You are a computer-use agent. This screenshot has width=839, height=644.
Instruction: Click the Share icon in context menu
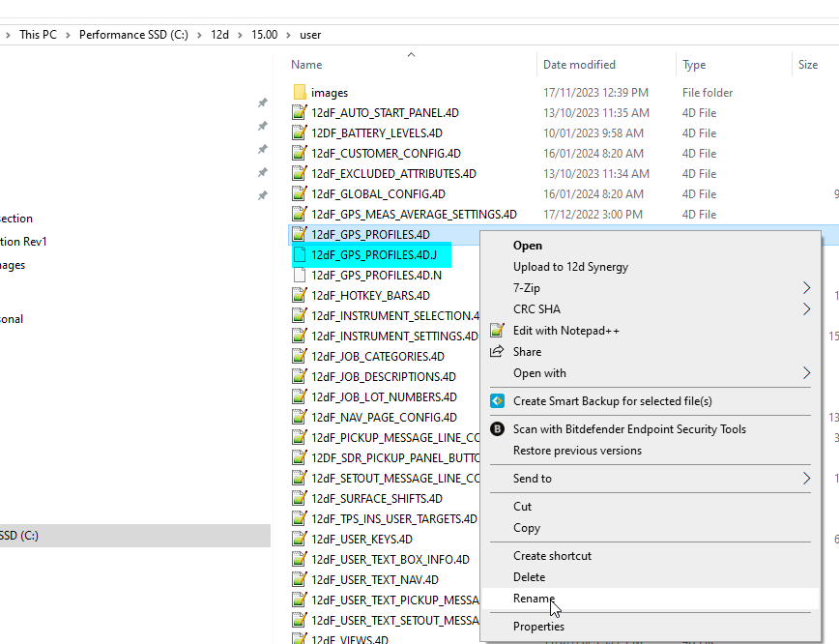[498, 352]
